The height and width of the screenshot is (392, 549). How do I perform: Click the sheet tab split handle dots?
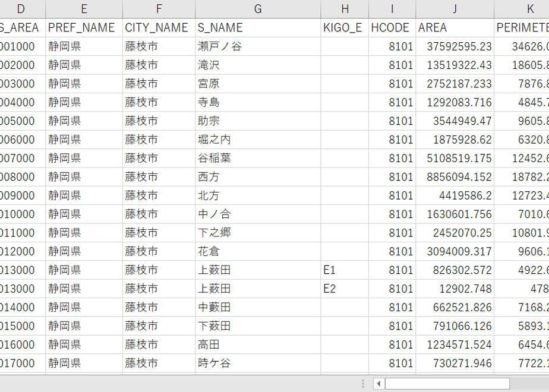(x=363, y=384)
